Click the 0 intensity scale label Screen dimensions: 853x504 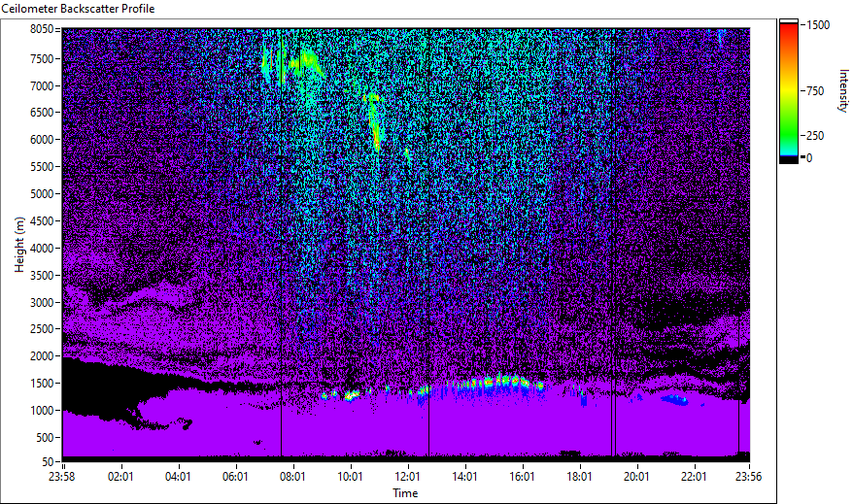click(809, 158)
